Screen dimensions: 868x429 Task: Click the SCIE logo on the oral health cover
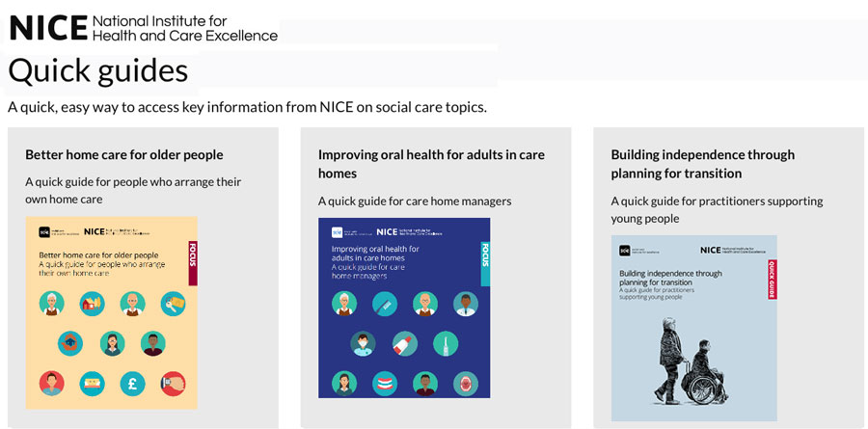(x=338, y=232)
